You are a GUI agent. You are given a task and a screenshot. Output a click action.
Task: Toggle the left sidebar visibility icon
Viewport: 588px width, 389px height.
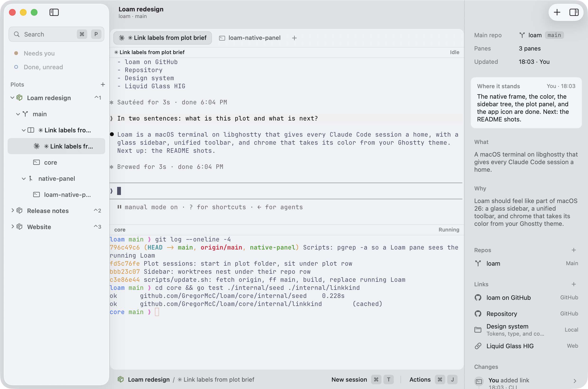[x=54, y=12]
